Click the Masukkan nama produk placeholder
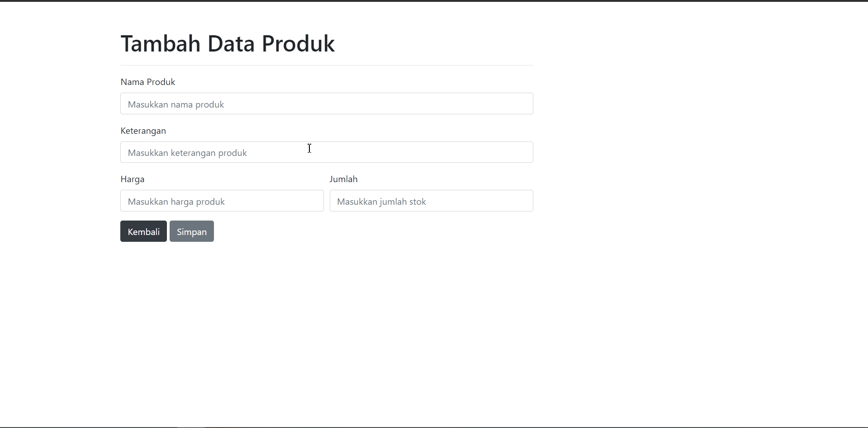 [175, 104]
